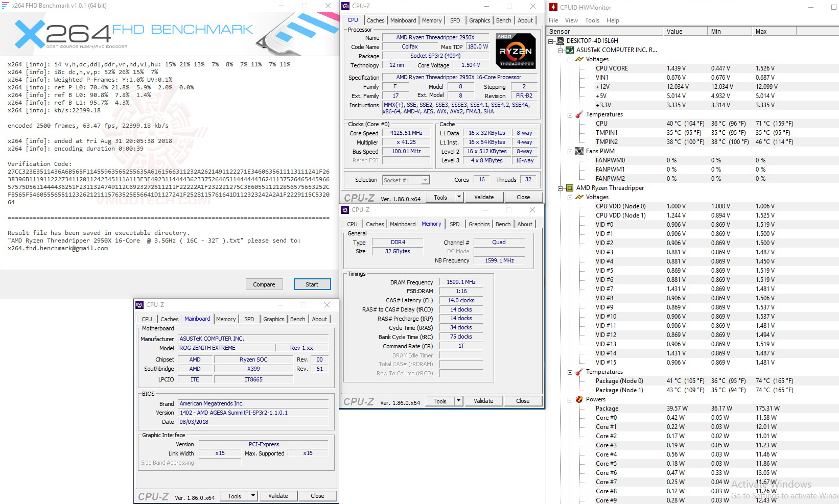839x504 pixels.
Task: Open the Tools menu in HWMonitor
Action: 592,20
